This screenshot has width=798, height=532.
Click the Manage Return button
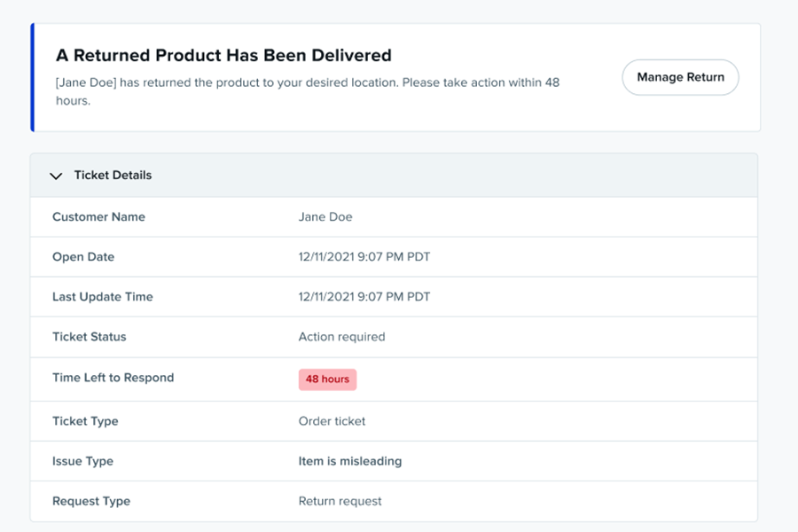(x=680, y=77)
